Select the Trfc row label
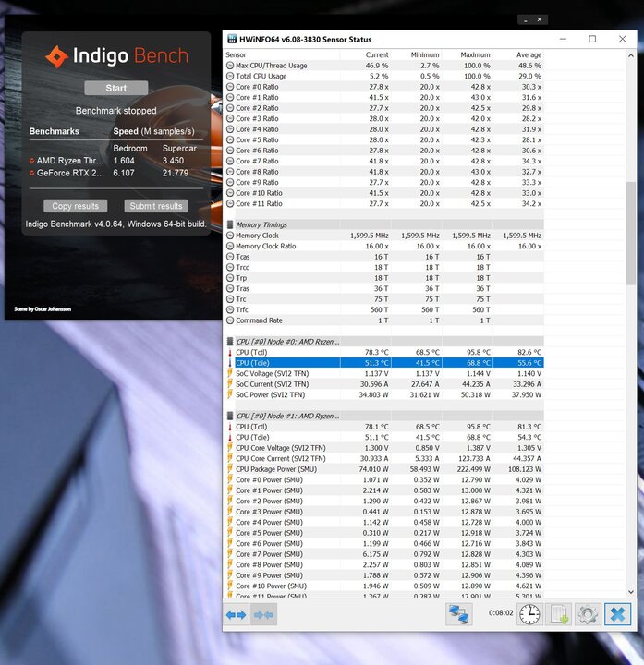The height and width of the screenshot is (665, 644). 242,309
